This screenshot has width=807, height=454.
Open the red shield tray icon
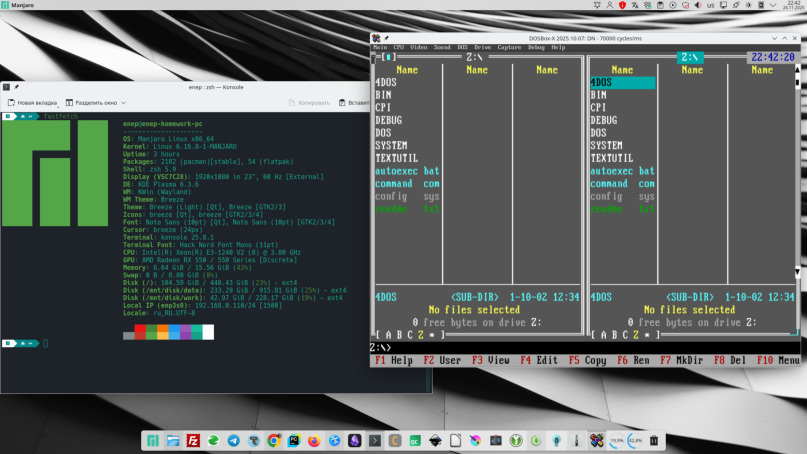pyautogui.click(x=621, y=6)
